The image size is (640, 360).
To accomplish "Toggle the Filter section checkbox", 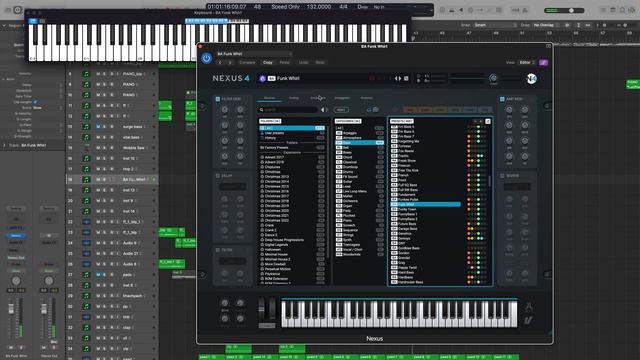I will click(x=218, y=250).
